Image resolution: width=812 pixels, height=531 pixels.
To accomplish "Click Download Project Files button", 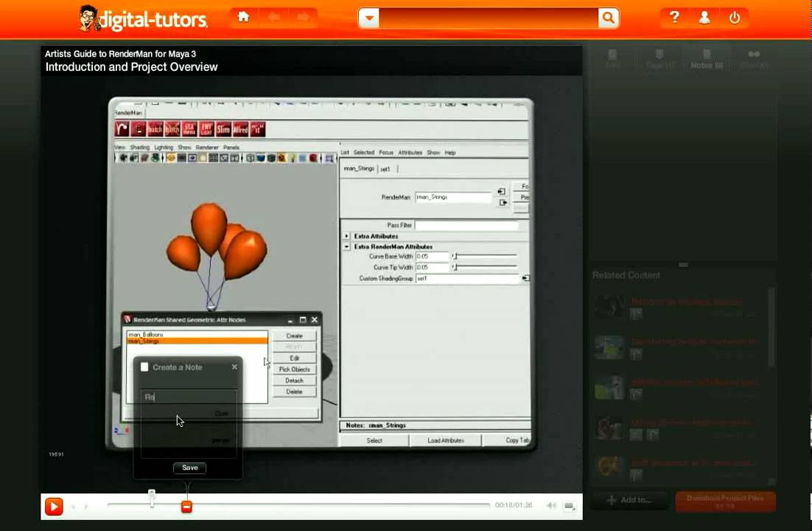I will tap(725, 501).
